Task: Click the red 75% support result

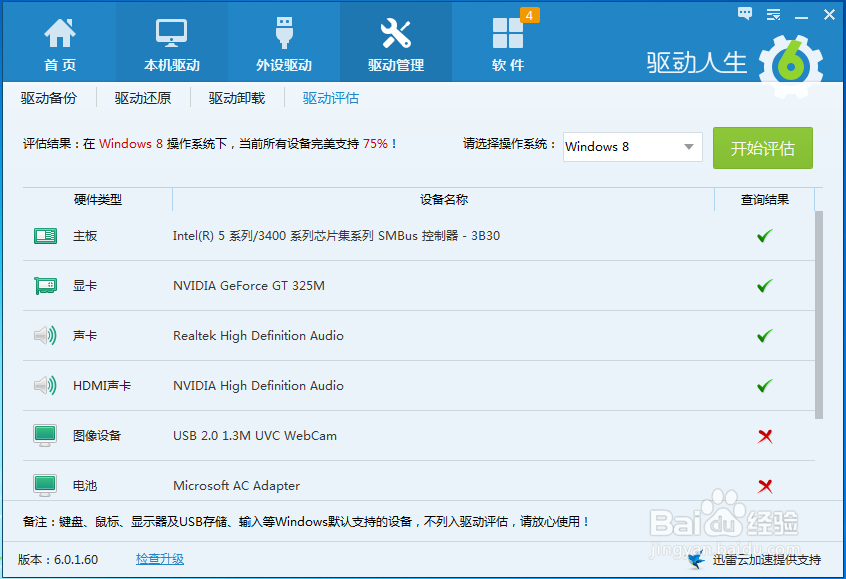Action: [x=375, y=144]
